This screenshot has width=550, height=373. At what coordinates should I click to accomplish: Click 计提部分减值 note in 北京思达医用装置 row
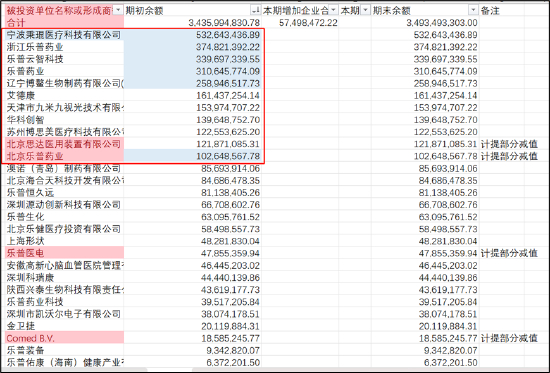[509, 144]
